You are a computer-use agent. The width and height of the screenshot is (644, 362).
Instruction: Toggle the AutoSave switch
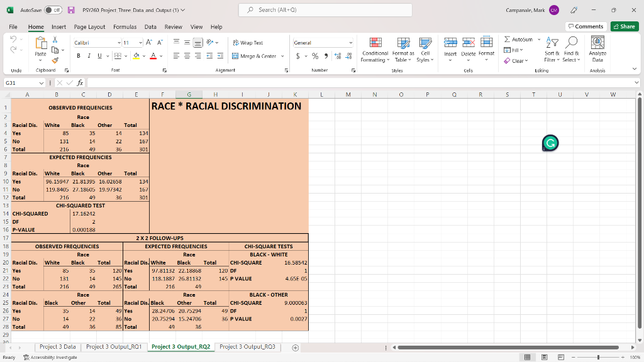click(52, 10)
